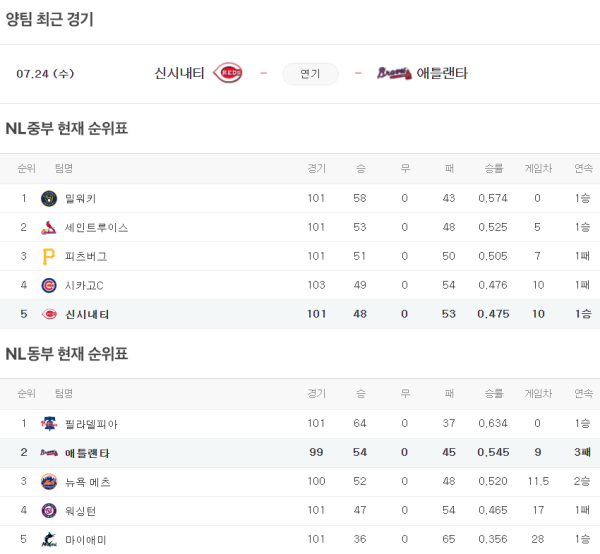
Task: Click the Pittsburgh Pirates team logo
Action: click(49, 256)
